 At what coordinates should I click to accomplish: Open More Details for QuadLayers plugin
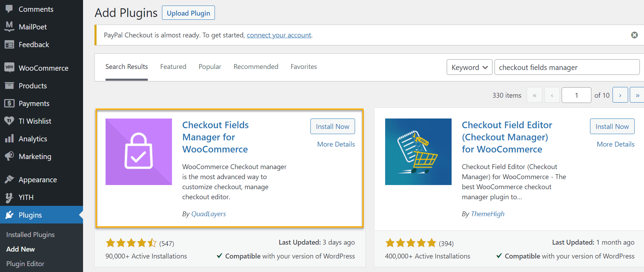(336, 144)
